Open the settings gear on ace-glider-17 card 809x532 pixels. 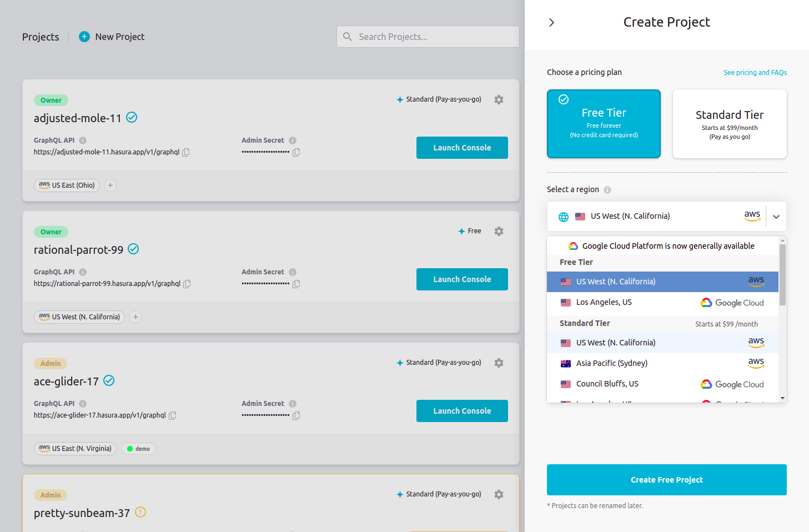click(x=499, y=363)
